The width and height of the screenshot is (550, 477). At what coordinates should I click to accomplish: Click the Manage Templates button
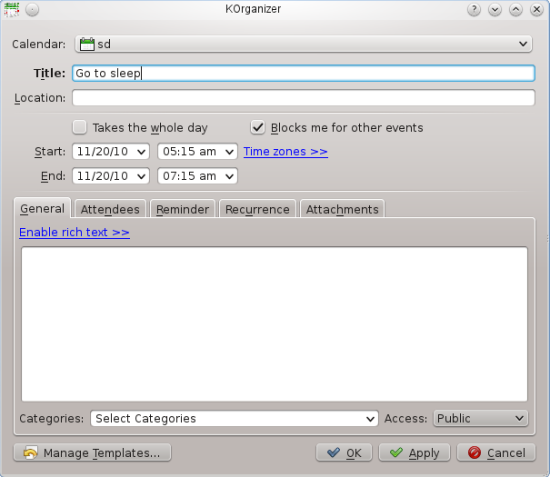(92, 453)
